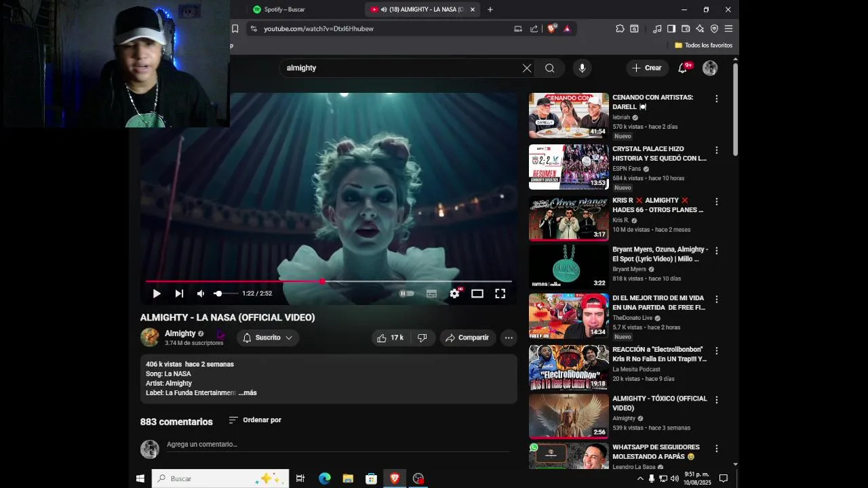Open the Crear menu

click(647, 68)
